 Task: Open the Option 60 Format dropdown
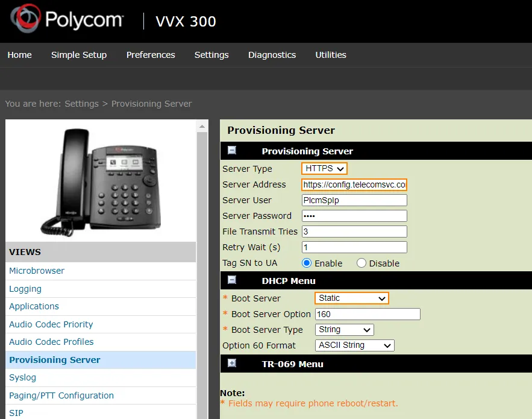click(x=354, y=345)
